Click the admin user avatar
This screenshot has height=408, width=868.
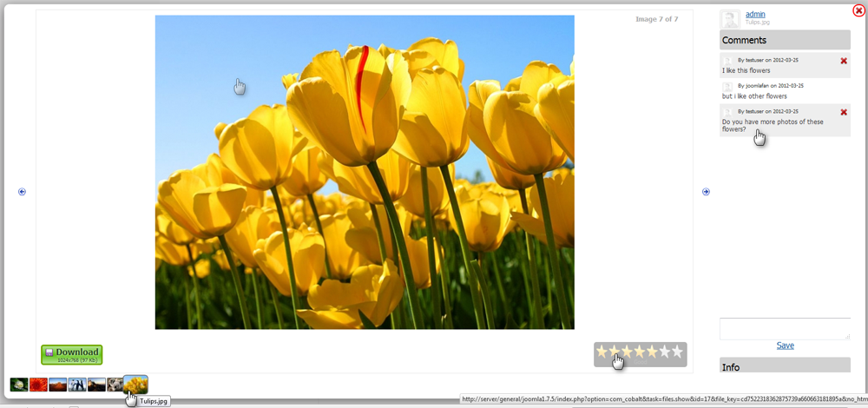pos(730,19)
